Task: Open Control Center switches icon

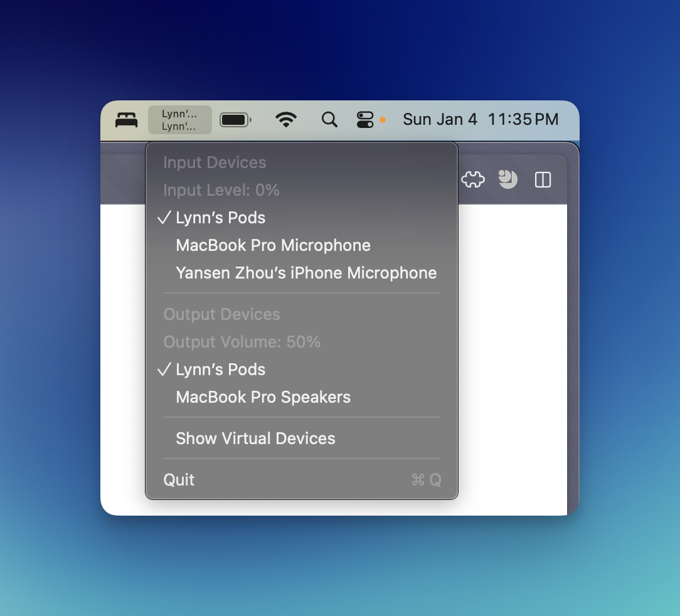Action: pos(365,119)
